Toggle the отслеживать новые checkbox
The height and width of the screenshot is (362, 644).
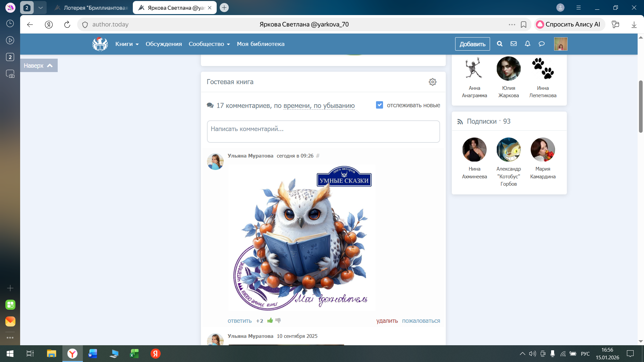(x=379, y=105)
